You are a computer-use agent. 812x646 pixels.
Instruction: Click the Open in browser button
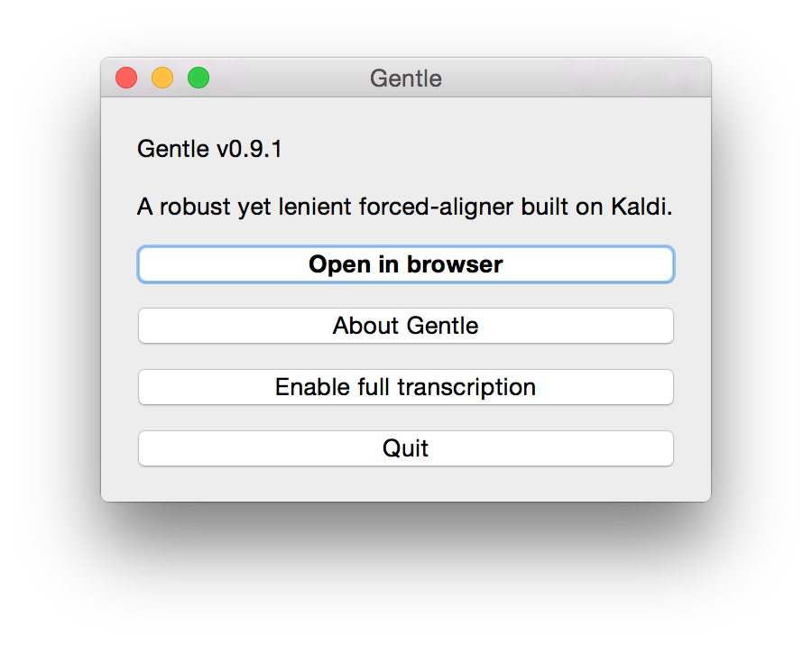(405, 264)
